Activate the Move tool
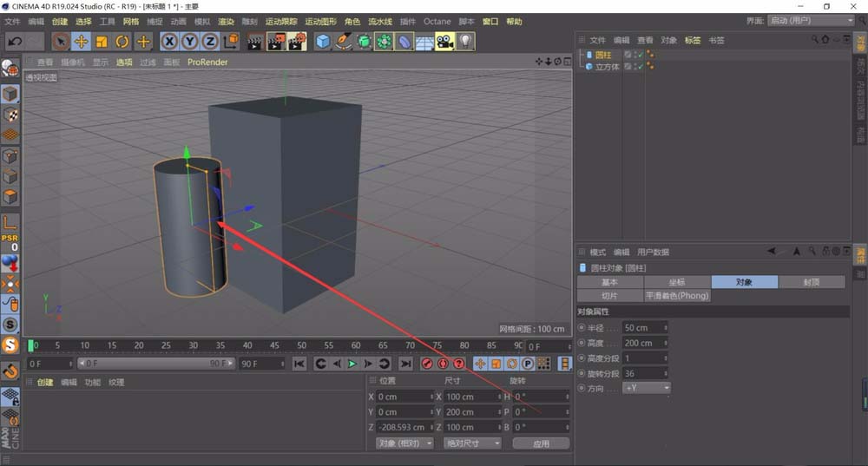The width and height of the screenshot is (868, 466). click(81, 42)
